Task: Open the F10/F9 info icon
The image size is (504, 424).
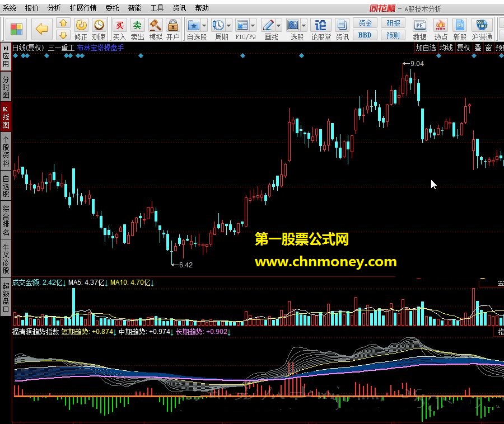Action: click(x=242, y=25)
